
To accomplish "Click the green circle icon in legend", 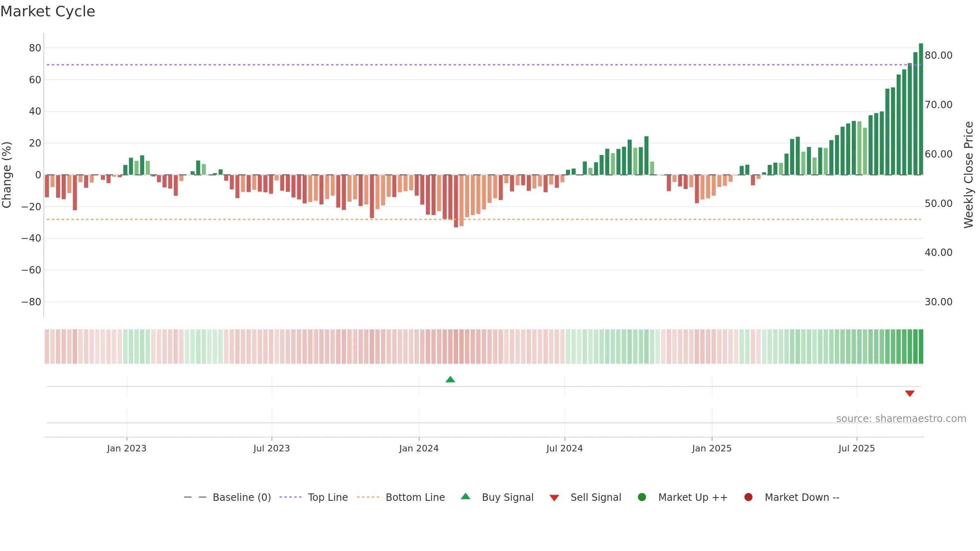I will point(642,497).
